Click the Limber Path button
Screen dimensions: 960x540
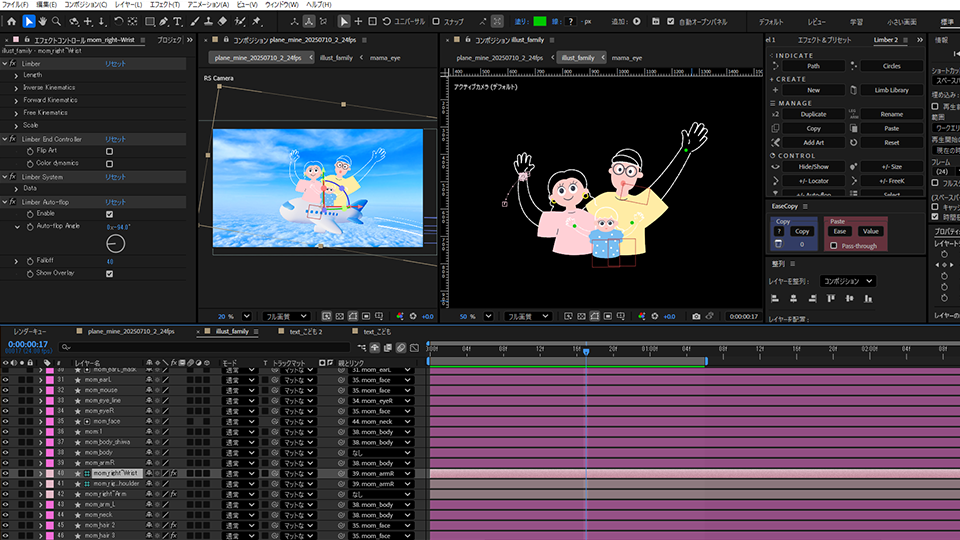pos(813,66)
